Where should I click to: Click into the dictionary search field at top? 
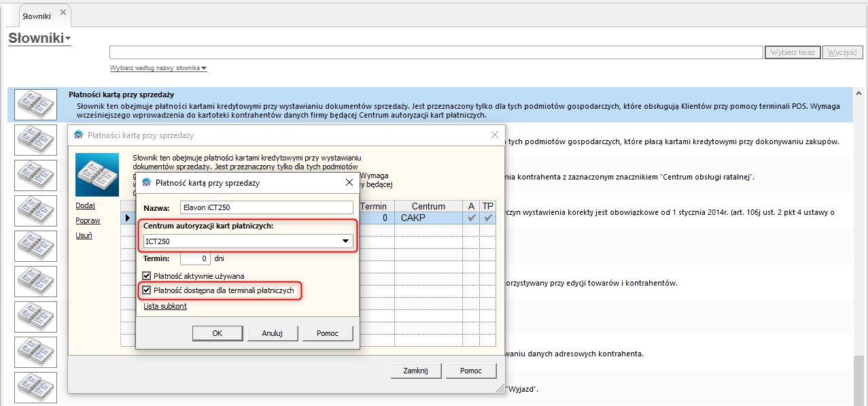pyautogui.click(x=436, y=52)
